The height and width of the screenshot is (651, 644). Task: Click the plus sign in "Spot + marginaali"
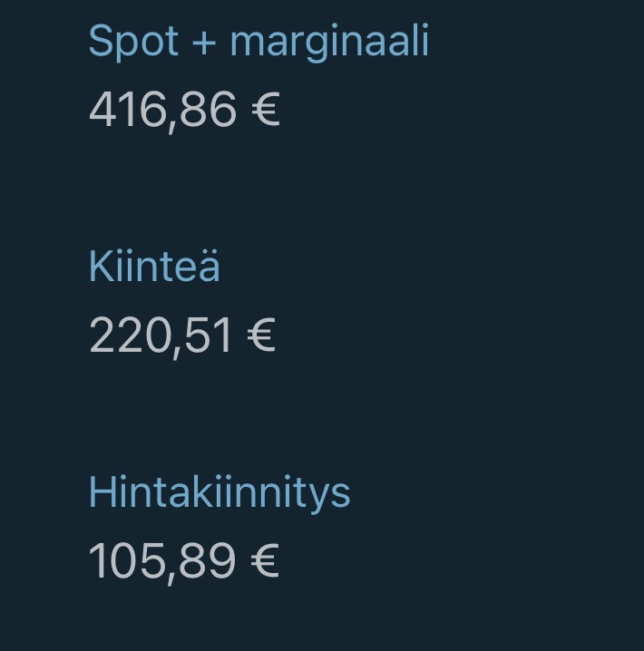pos(205,44)
